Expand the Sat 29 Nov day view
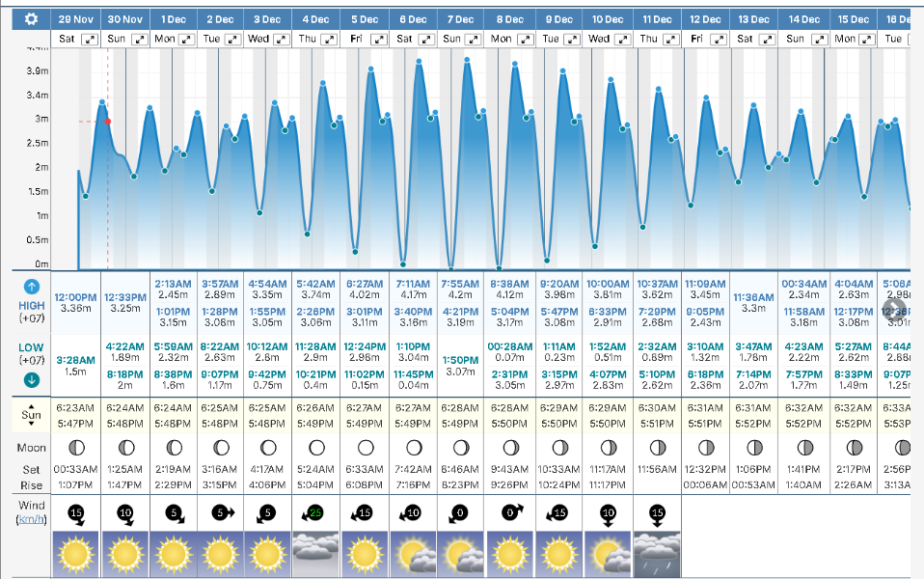 click(90, 39)
